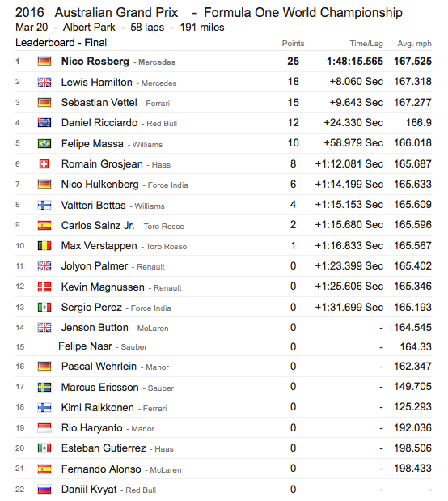The height and width of the screenshot is (501, 448).
Task: Click the Brazilian flag beside Felipe Massa
Action: pyautogui.click(x=44, y=143)
